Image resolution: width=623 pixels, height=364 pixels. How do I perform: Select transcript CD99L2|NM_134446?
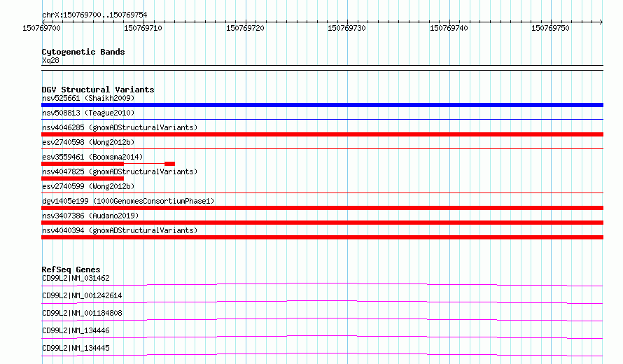(x=76, y=330)
